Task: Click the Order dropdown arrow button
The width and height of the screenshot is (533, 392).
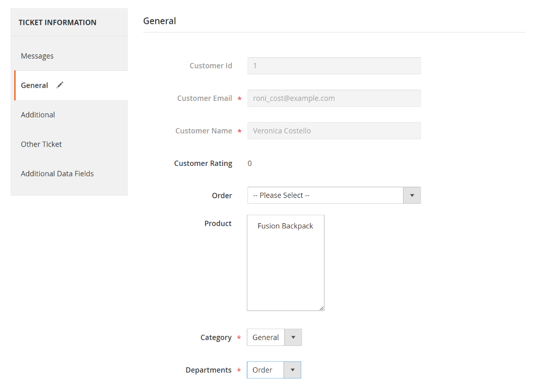Action: (412, 196)
